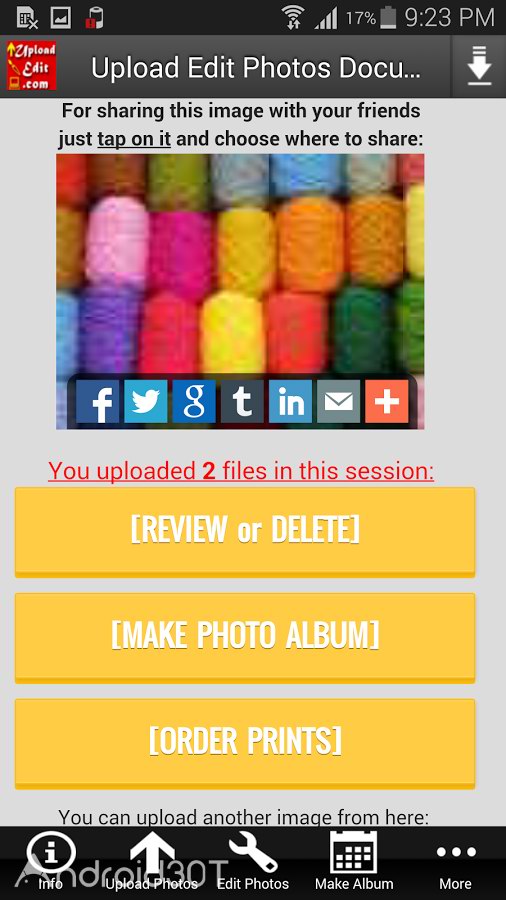Share the image on LinkedIn
This screenshot has width=506, height=900.
[290, 401]
